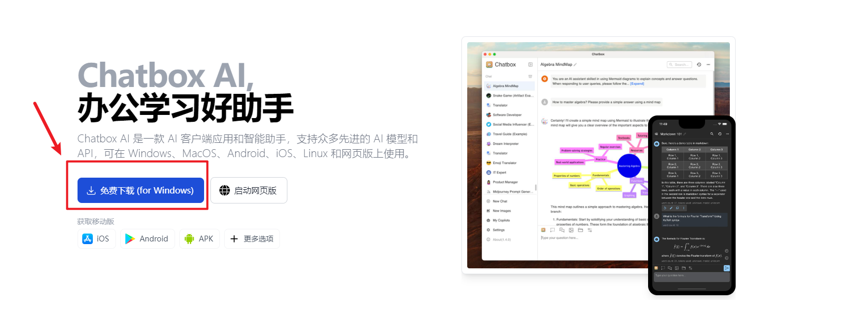Click the free download for Windows button
Image resolution: width=868 pixels, height=320 pixels.
(141, 190)
